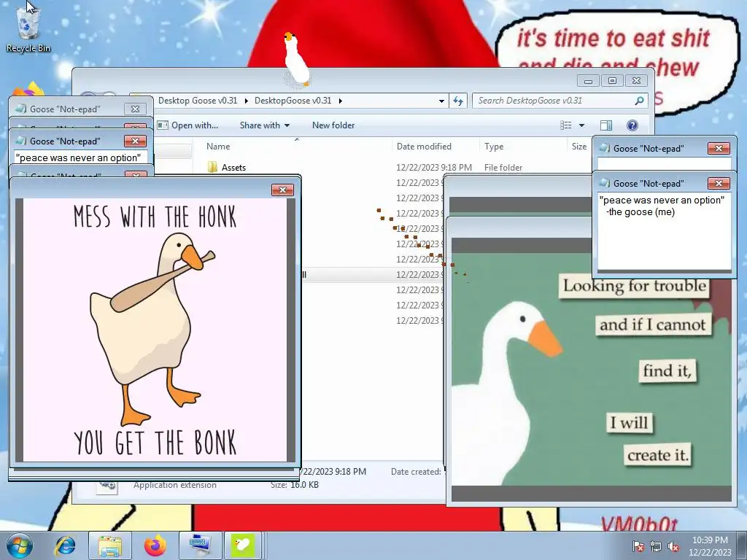
Task: Click the change view icon in Explorer
Action: pyautogui.click(x=566, y=125)
